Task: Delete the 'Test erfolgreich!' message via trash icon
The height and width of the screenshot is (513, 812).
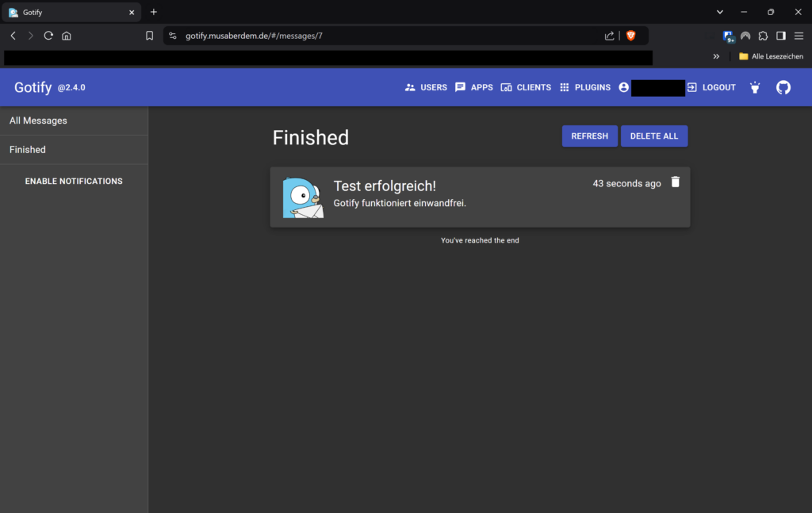Action: pos(675,182)
